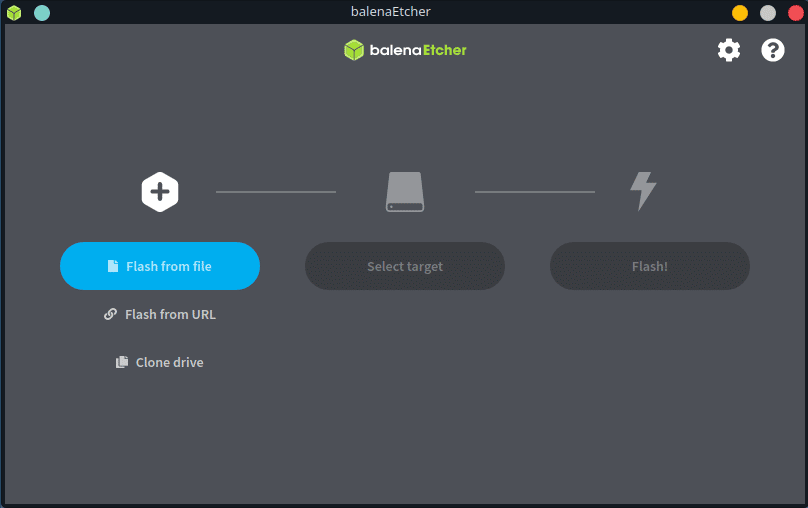Click the teal circle button in title bar
808x508 pixels.
[42, 13]
